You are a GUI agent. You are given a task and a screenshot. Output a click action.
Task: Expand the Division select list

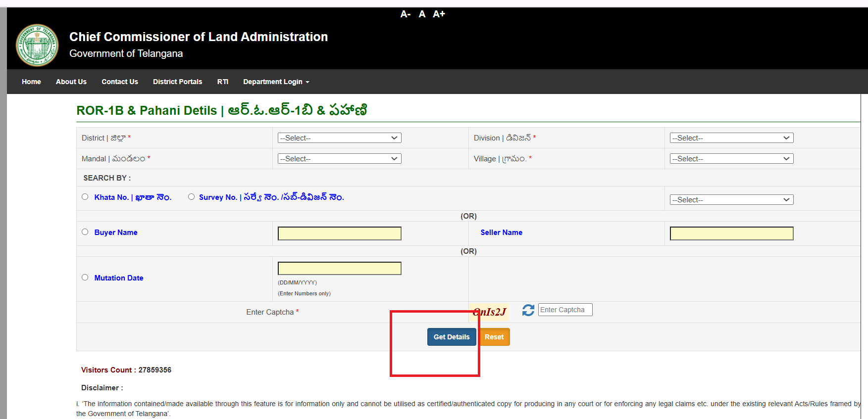731,138
